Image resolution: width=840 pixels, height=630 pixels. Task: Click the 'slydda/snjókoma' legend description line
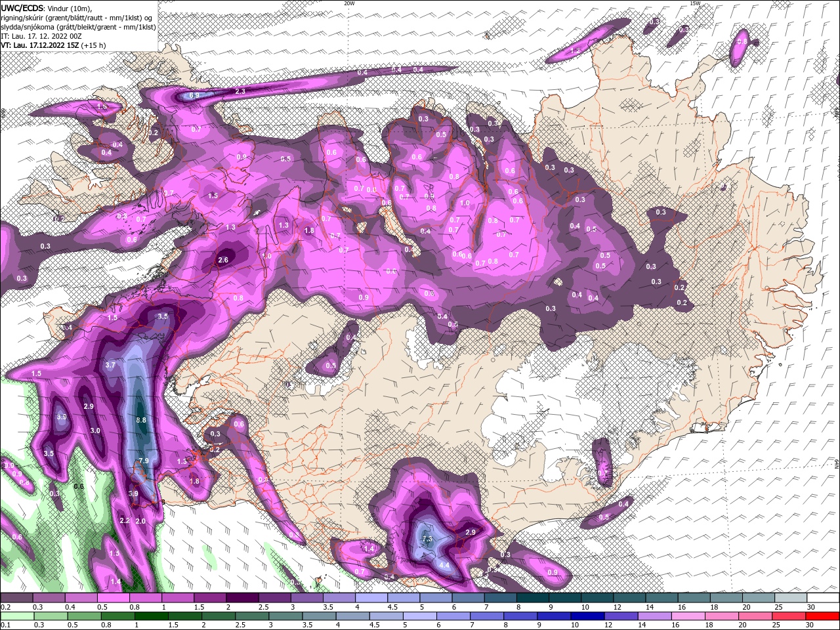point(78,27)
